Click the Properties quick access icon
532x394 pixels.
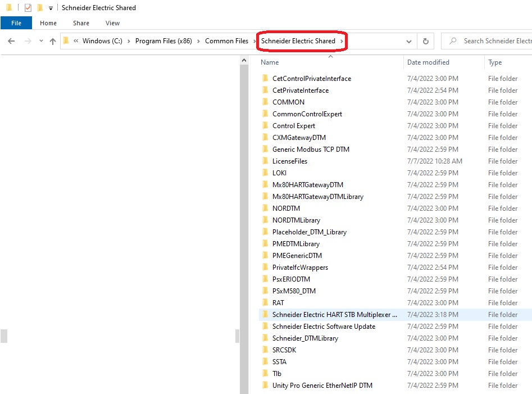(x=28, y=7)
